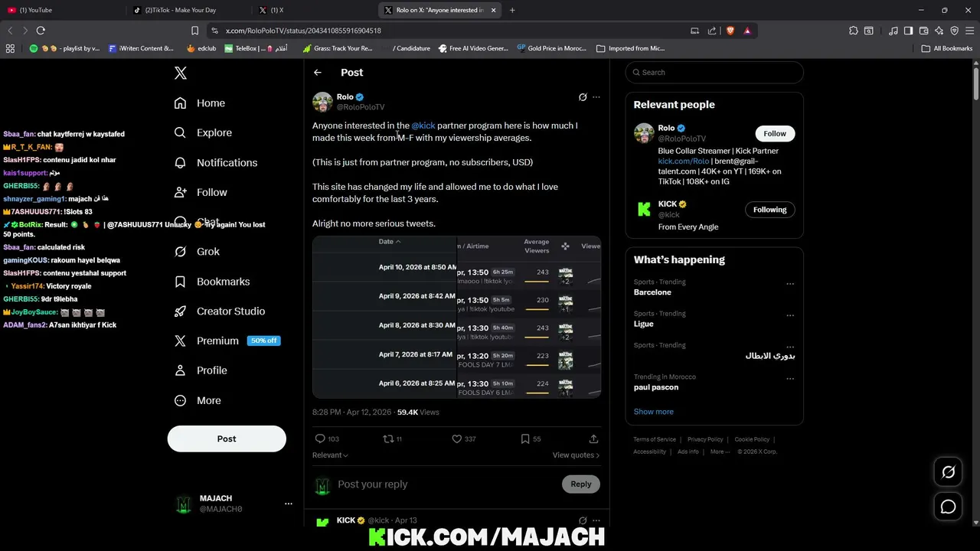Open the stats table image in the post
980x551 pixels.
pos(456,317)
